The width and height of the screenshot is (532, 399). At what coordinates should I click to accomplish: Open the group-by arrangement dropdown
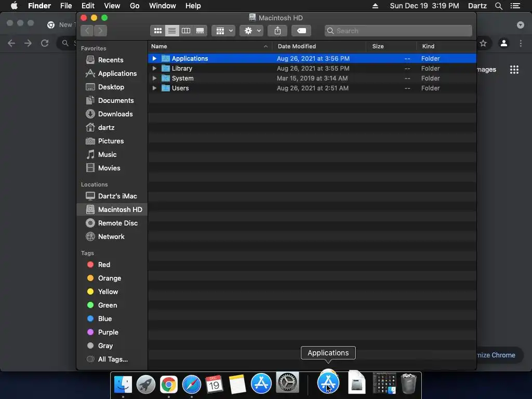[x=223, y=31]
